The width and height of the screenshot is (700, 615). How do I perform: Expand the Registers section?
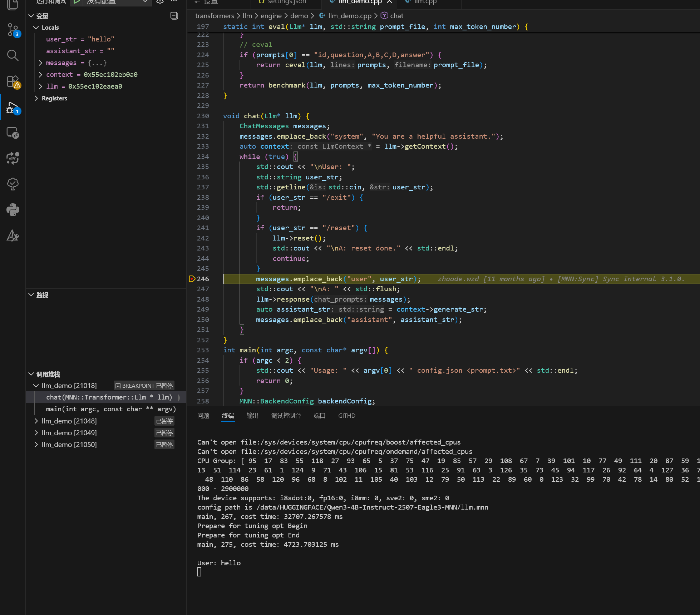pyautogui.click(x=36, y=98)
